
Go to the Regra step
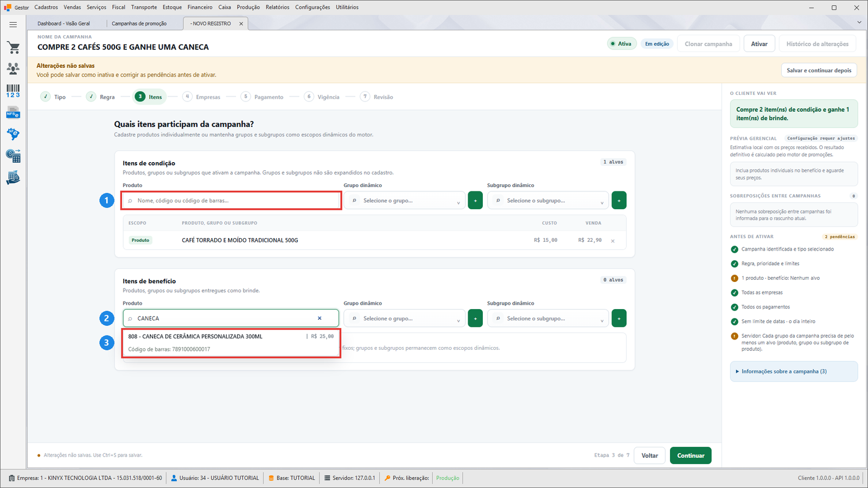[101, 97]
